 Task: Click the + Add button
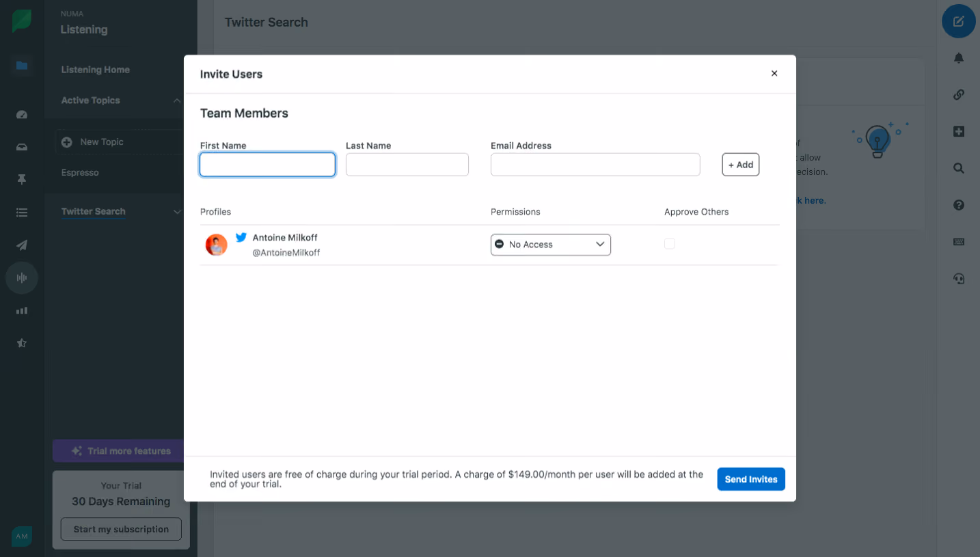(x=741, y=165)
